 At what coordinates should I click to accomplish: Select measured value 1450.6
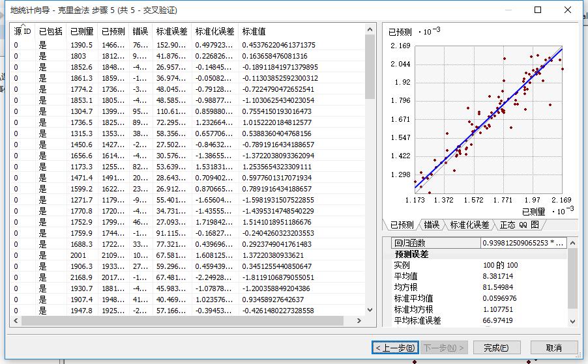[x=81, y=145]
